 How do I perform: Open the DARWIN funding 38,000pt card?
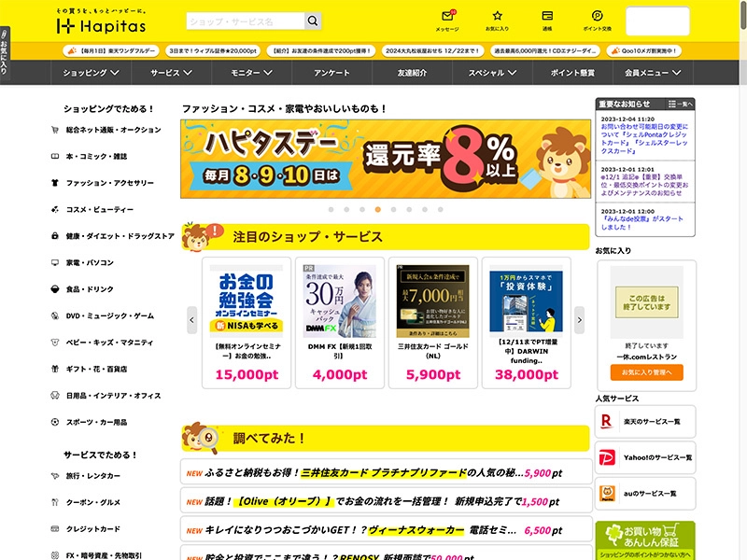(x=527, y=323)
